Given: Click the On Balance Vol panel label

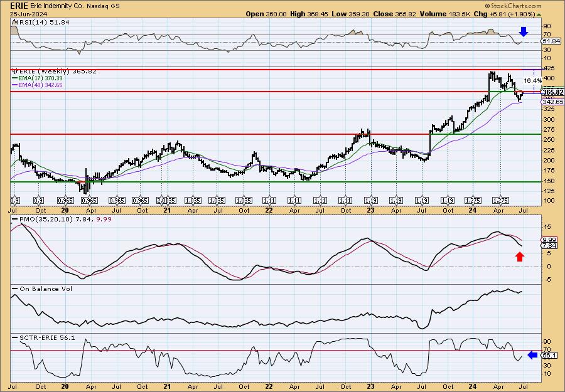Looking at the screenshot, I should pos(46,289).
